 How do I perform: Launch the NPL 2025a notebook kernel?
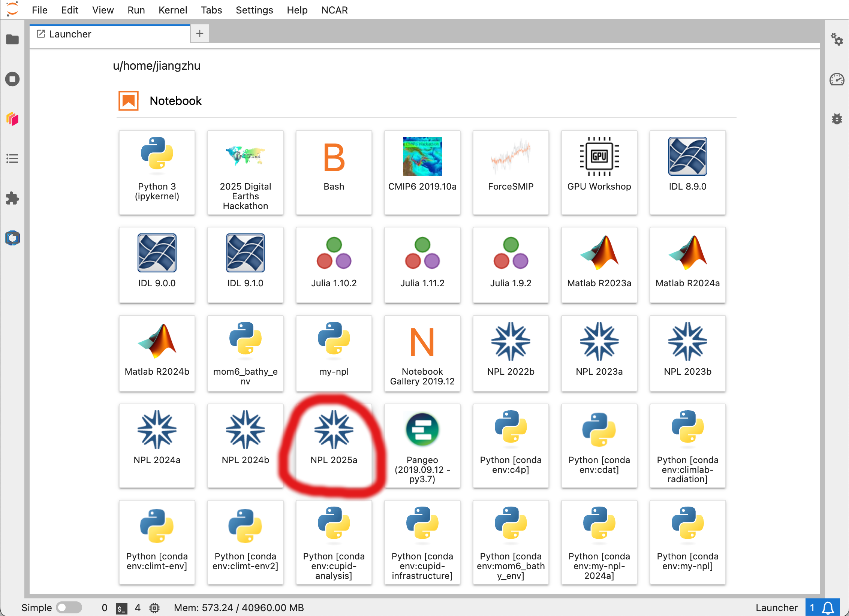tap(334, 445)
